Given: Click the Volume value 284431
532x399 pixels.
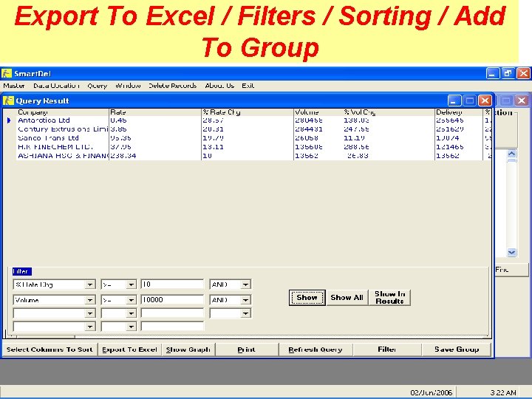Looking at the screenshot, I should click(x=309, y=129).
